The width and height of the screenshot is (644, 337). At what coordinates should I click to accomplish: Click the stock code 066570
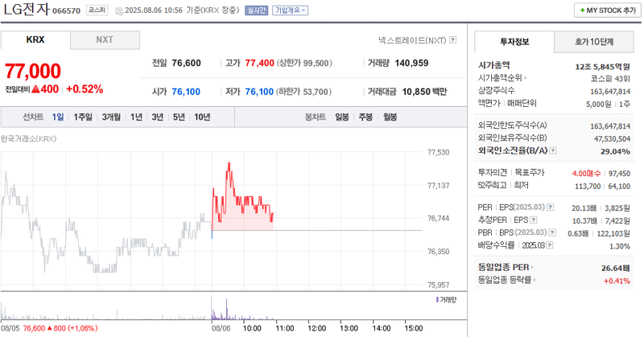click(x=67, y=11)
